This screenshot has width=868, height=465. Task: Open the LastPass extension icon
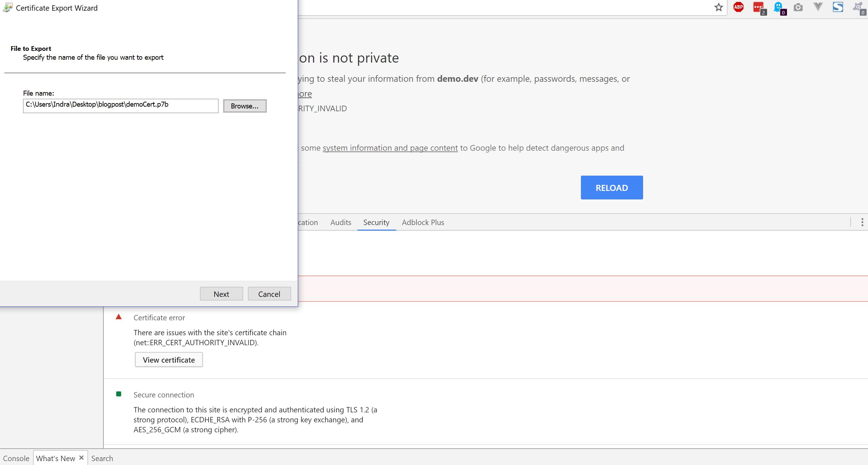[x=758, y=7]
